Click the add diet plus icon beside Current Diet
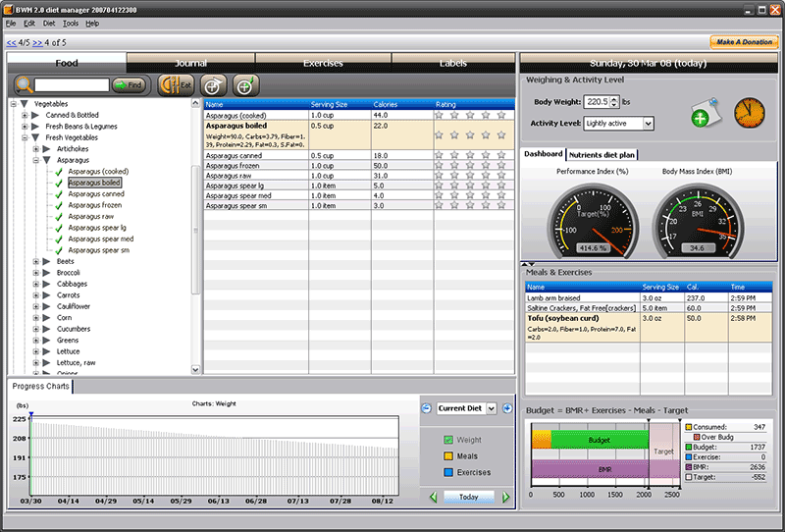Viewport: 785px width, 532px height. point(507,408)
